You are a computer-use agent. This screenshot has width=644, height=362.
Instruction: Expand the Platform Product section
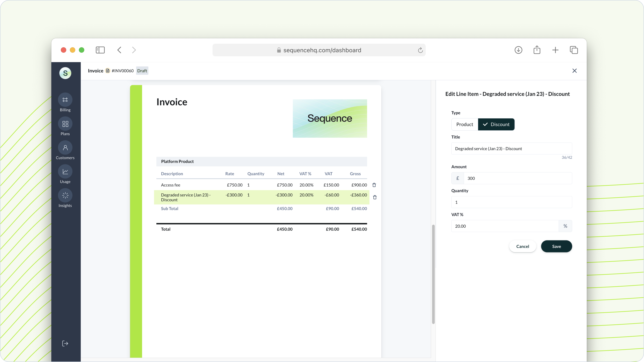[177, 161]
